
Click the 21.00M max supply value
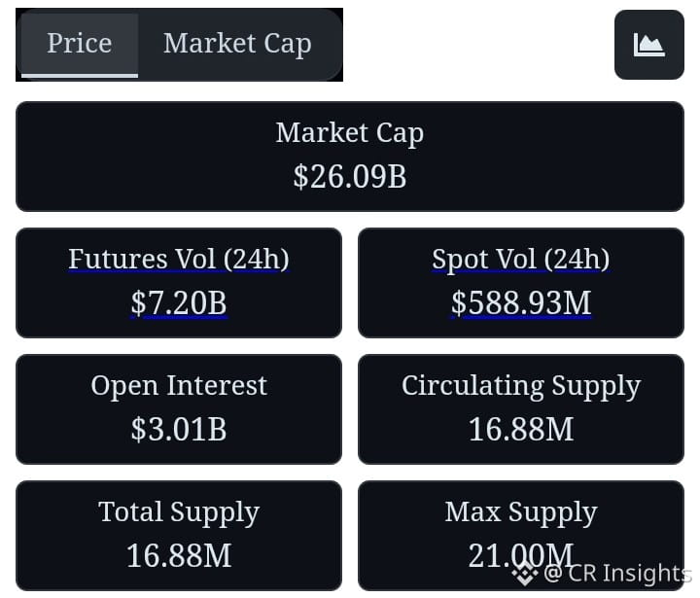521,556
